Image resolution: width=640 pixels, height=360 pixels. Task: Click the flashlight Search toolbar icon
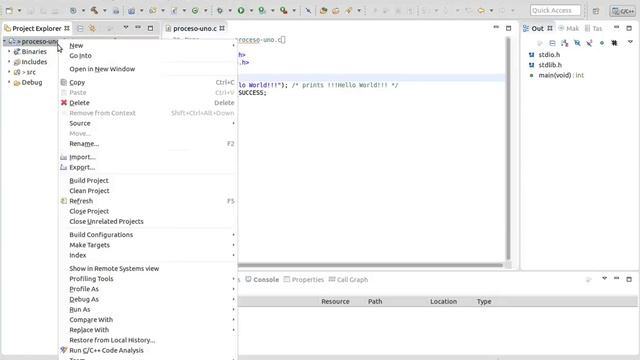click(x=349, y=11)
